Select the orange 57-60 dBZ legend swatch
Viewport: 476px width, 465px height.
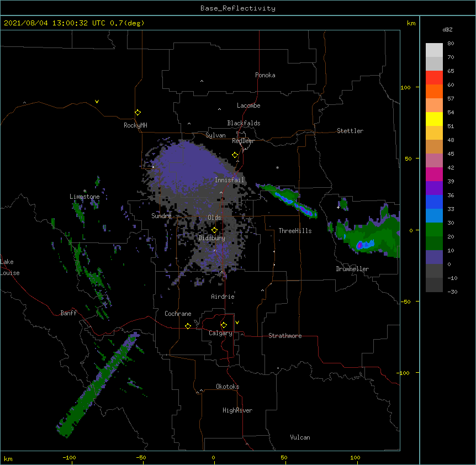coord(434,91)
